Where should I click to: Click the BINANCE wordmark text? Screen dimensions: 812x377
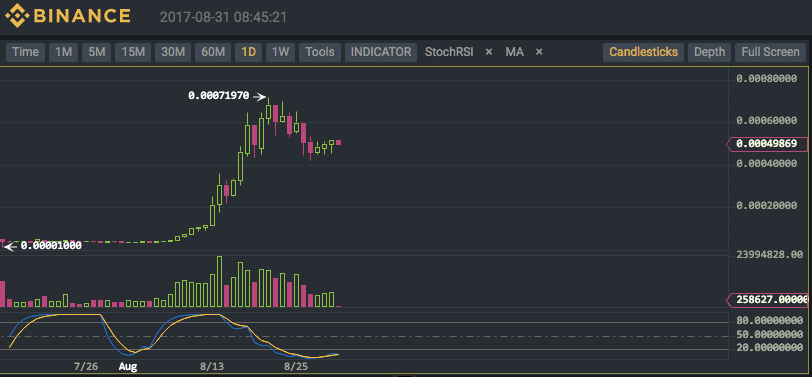82,16
